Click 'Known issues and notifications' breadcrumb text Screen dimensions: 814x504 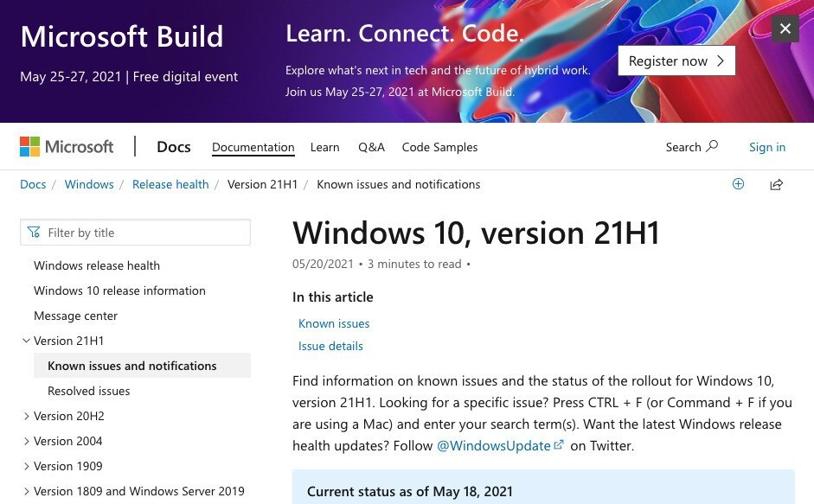[x=399, y=184]
